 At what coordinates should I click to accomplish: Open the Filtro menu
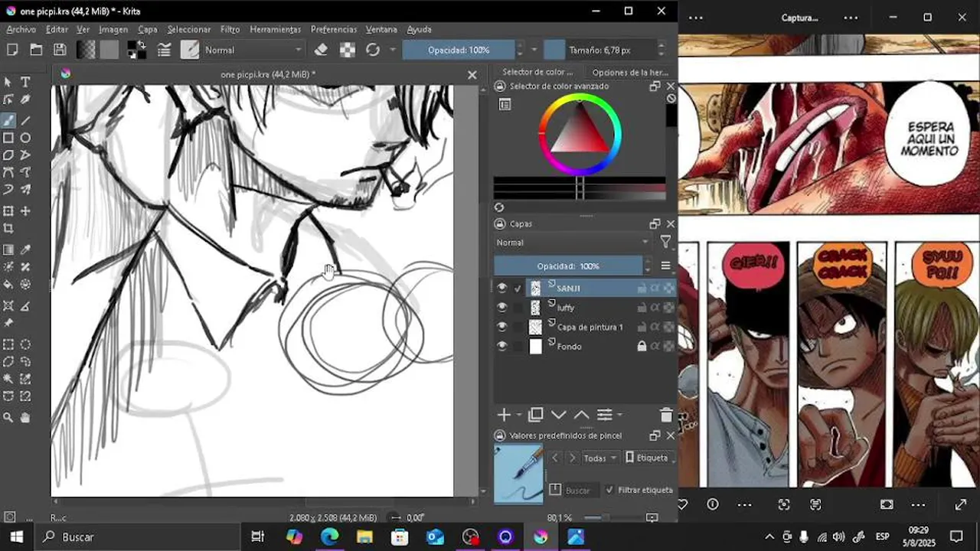(230, 29)
